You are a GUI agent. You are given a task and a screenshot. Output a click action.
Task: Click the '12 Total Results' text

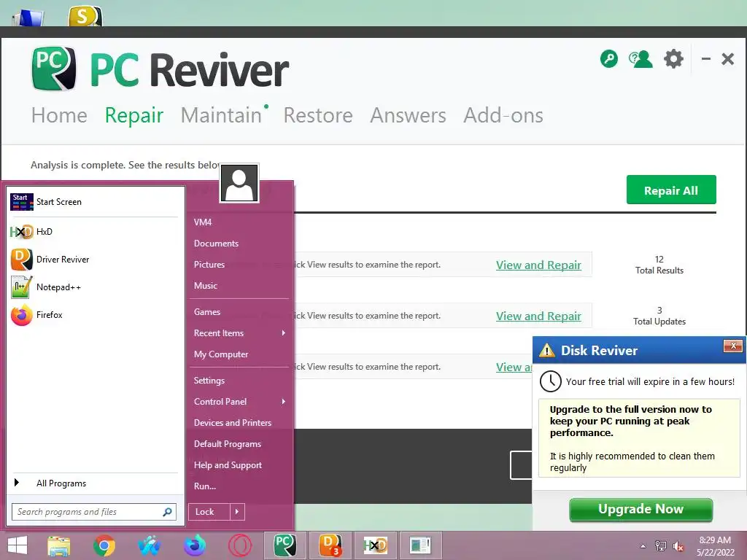[x=659, y=265]
